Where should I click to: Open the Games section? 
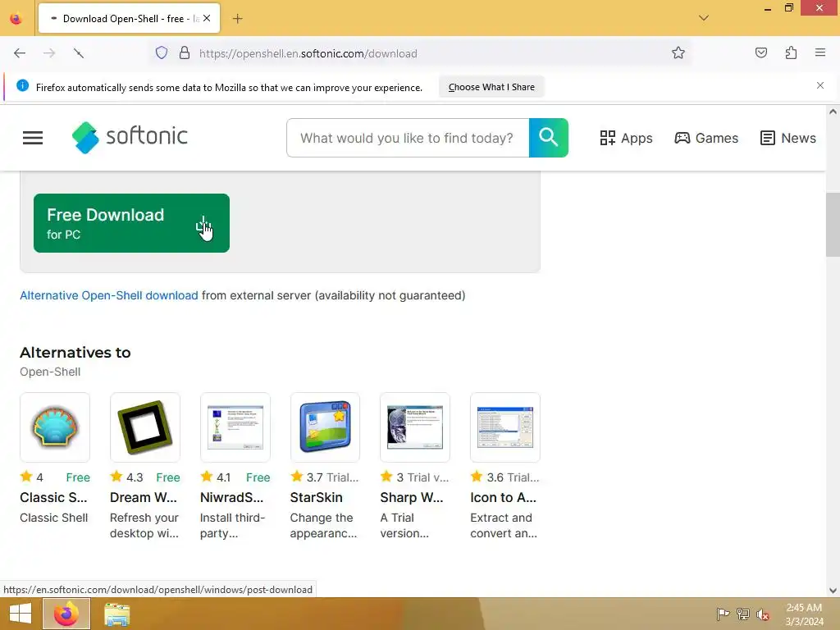tap(706, 138)
